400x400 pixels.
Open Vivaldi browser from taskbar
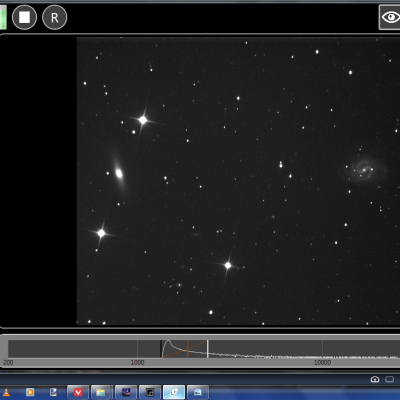click(x=78, y=392)
